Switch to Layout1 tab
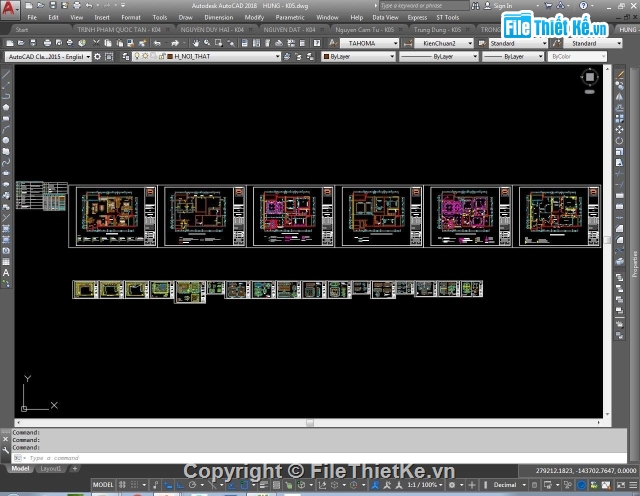640x496 pixels. pyautogui.click(x=51, y=469)
